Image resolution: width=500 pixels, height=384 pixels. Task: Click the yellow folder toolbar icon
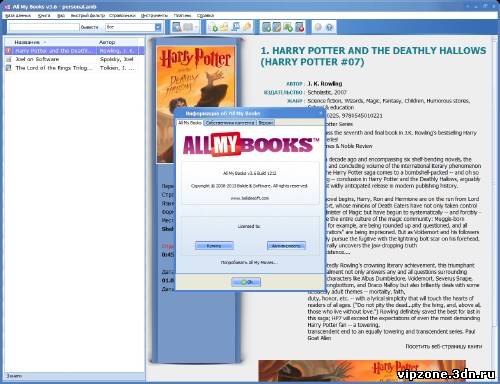[224, 27]
